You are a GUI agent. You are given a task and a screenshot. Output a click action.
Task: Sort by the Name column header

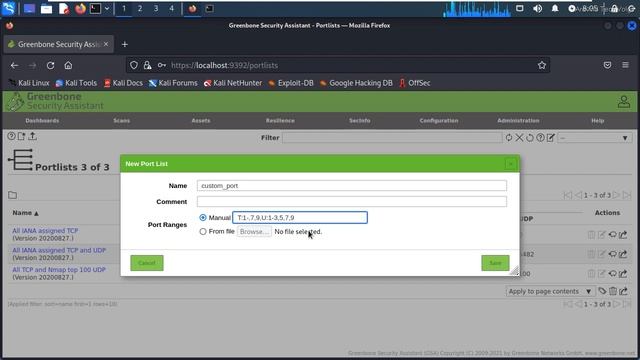(25, 213)
